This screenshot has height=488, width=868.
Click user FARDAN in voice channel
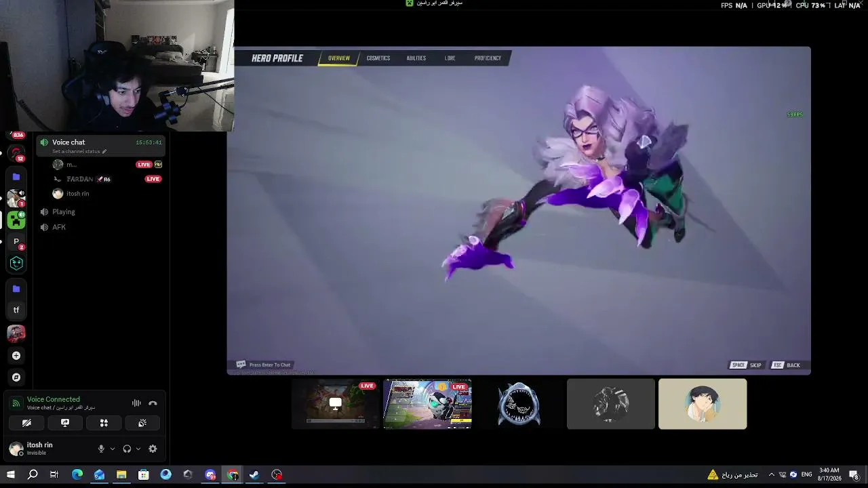click(x=80, y=179)
